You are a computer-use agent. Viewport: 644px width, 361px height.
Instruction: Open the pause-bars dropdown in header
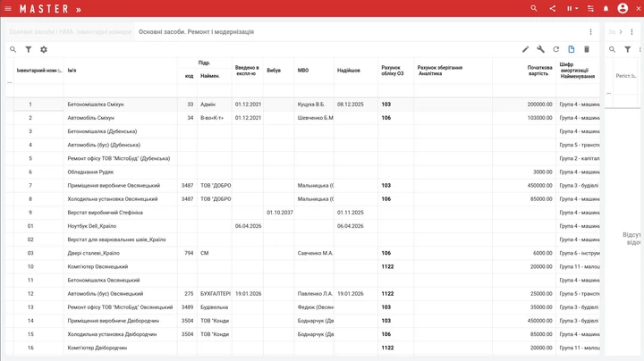(x=572, y=8)
